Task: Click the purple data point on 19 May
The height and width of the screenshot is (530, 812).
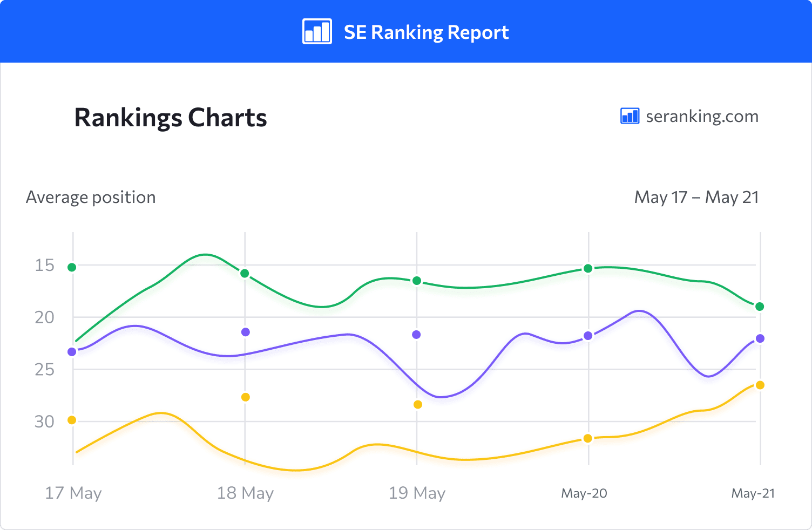Action: [416, 335]
